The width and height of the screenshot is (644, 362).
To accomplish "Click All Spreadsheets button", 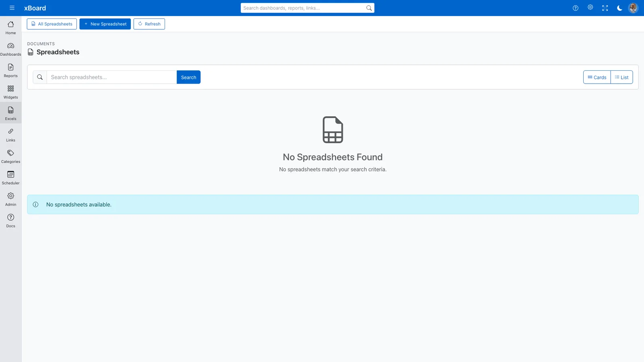I will tap(52, 24).
